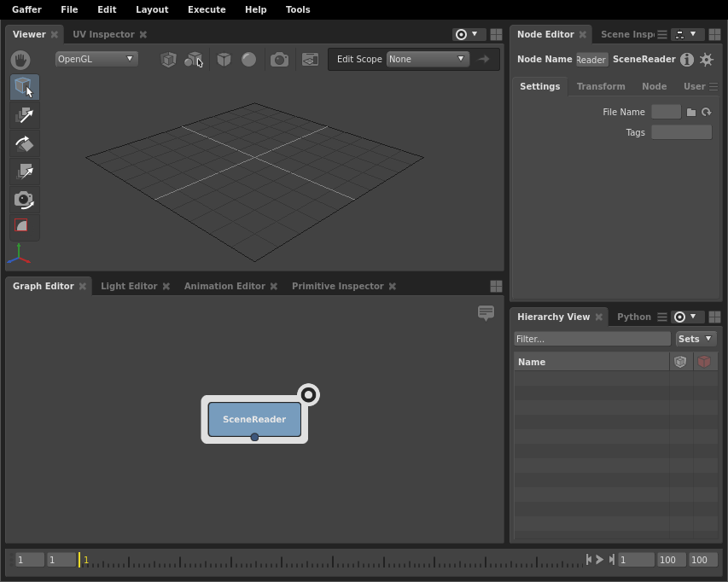The height and width of the screenshot is (582, 728).
Task: Open the Execute menu
Action: pyautogui.click(x=207, y=9)
